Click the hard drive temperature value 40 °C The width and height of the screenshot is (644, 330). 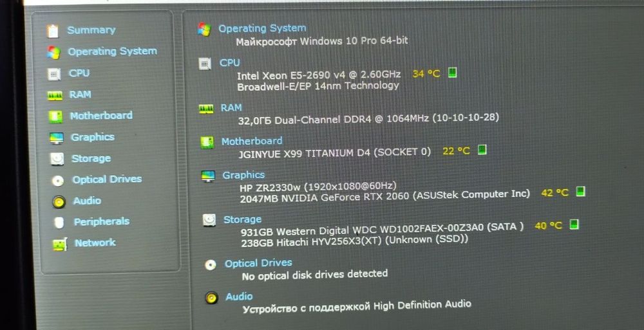(x=548, y=225)
